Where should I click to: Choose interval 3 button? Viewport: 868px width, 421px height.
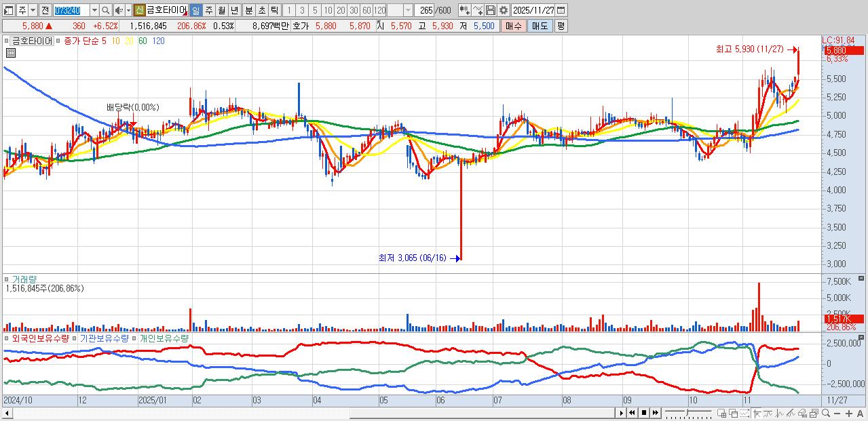(302, 10)
